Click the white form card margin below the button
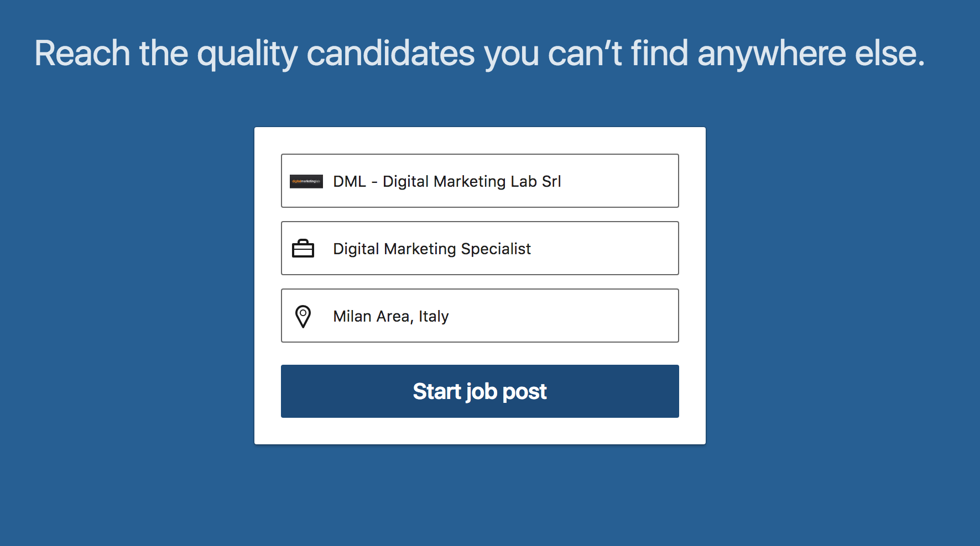 pos(480,431)
